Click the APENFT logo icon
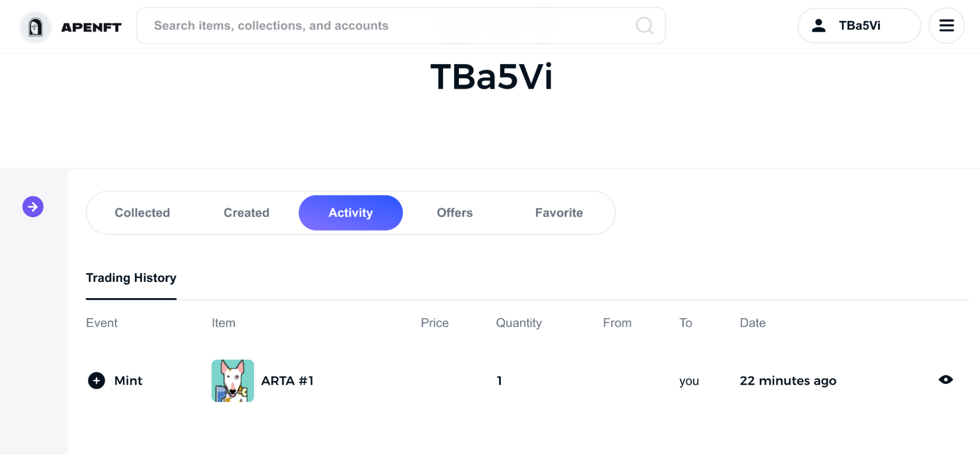 (35, 27)
